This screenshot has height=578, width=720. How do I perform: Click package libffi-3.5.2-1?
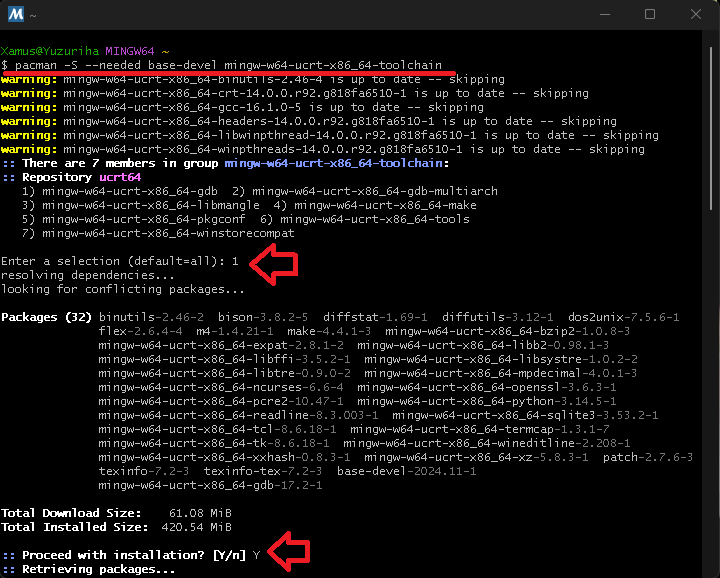click(x=225, y=359)
